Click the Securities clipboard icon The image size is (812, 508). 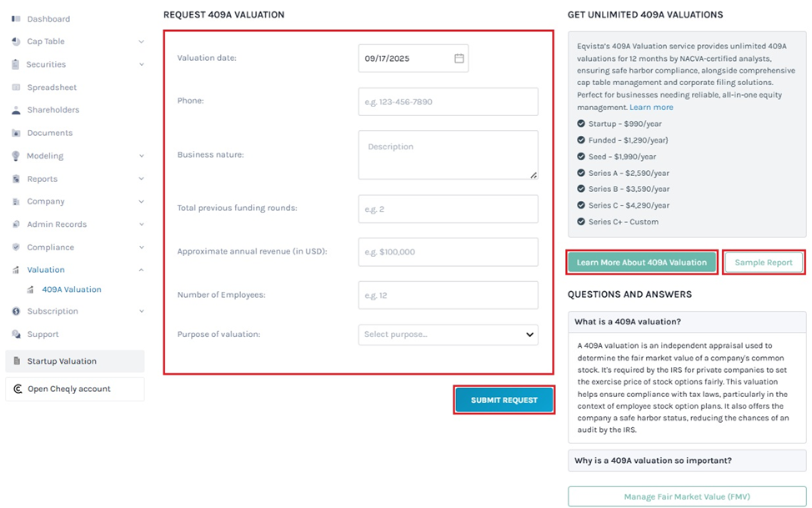[17, 64]
